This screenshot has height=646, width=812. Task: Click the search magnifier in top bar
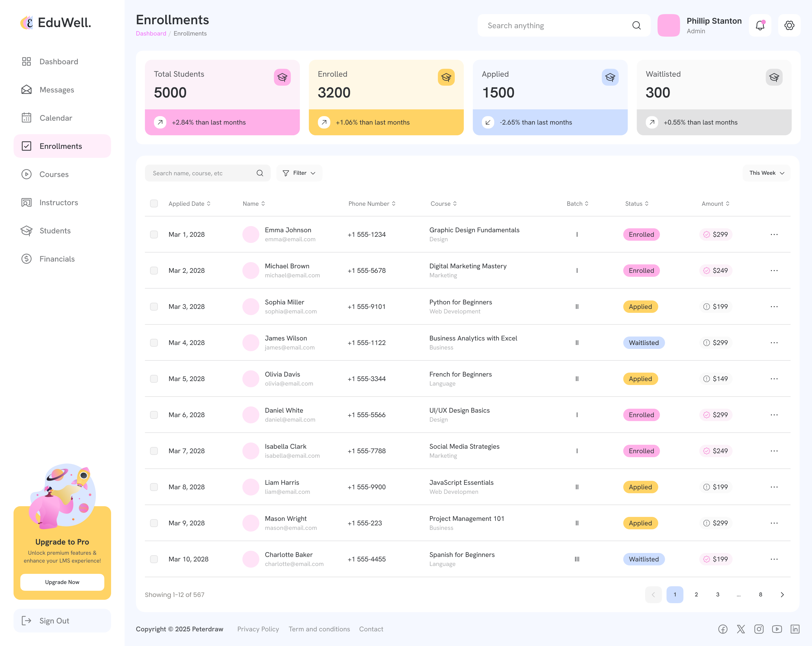click(636, 26)
